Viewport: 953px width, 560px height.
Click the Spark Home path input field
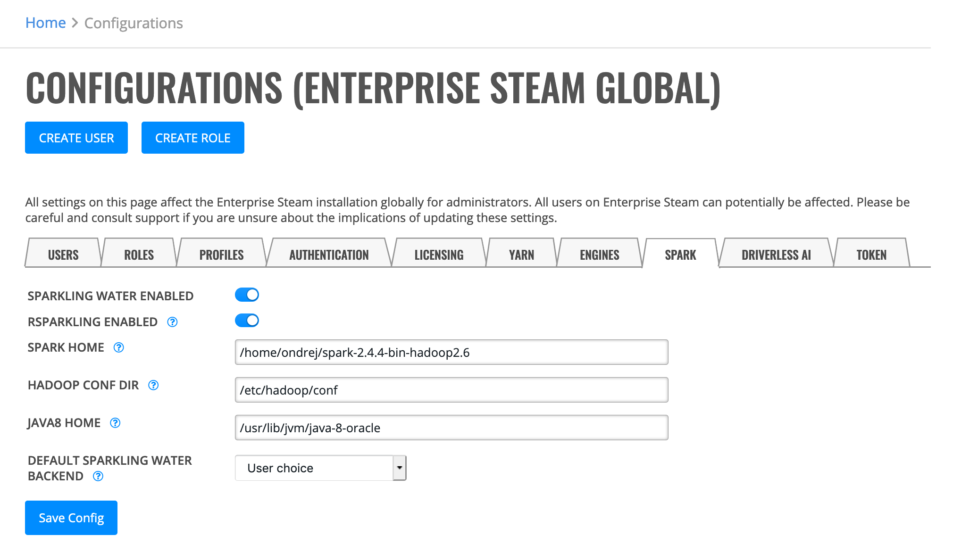(451, 352)
